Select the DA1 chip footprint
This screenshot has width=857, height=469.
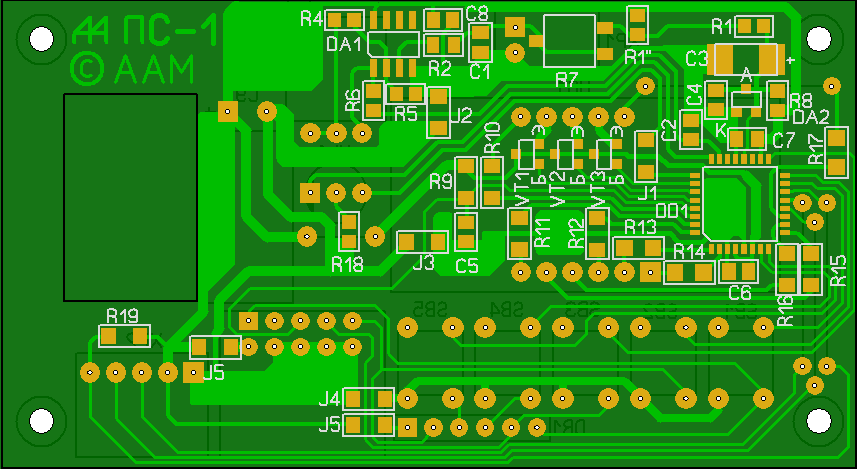pos(392,44)
